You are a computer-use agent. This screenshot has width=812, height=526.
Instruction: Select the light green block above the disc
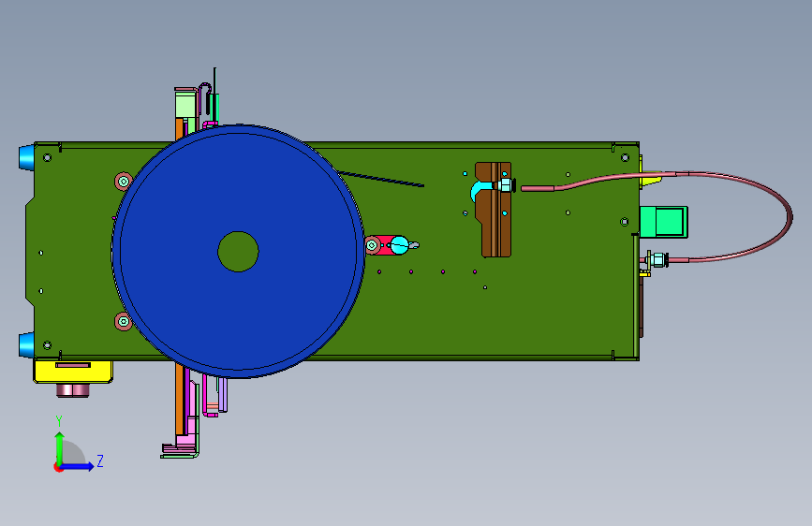click(185, 105)
